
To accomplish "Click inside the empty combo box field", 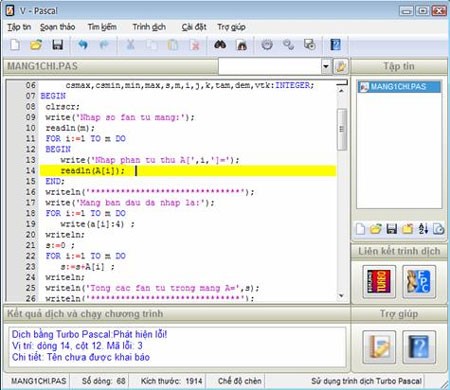I will [x=270, y=66].
